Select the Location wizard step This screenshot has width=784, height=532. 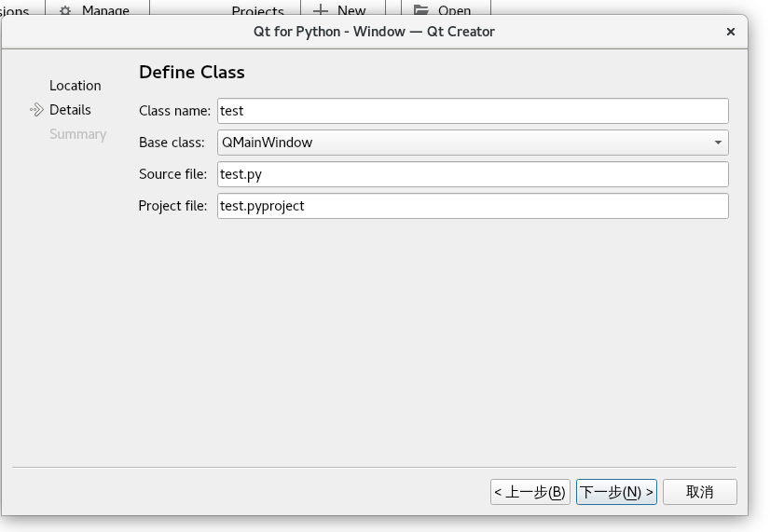click(75, 86)
